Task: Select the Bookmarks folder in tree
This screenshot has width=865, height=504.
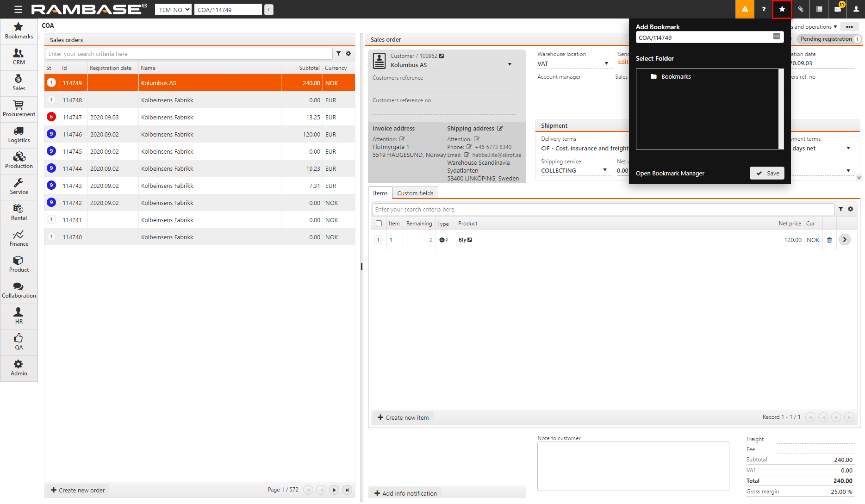Action: [676, 77]
